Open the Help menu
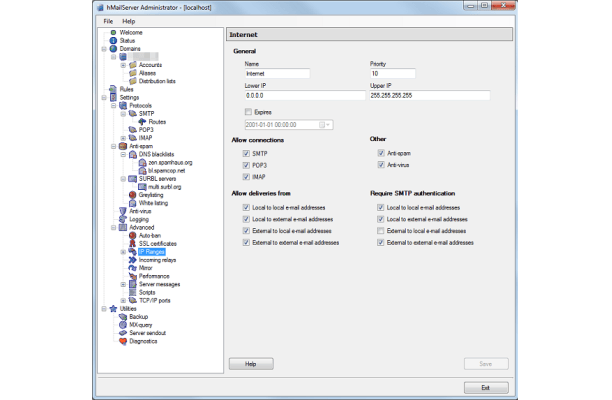The height and width of the screenshot is (400, 612). (x=128, y=21)
